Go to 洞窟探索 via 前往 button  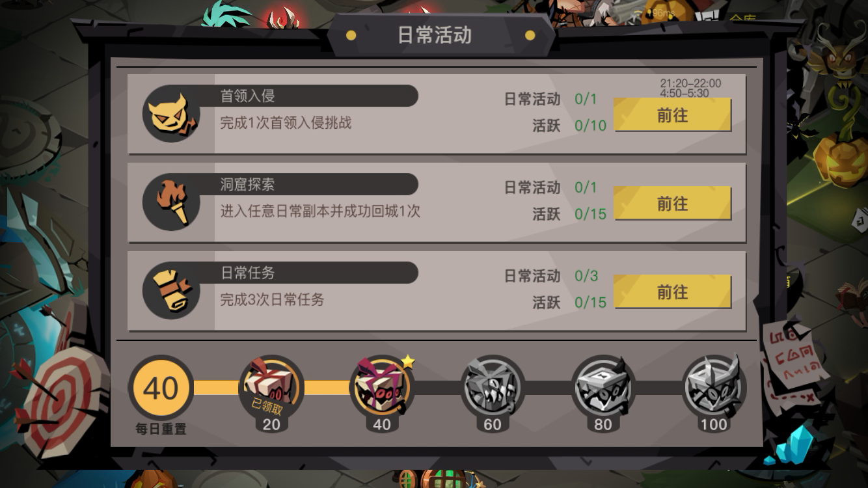(x=672, y=204)
